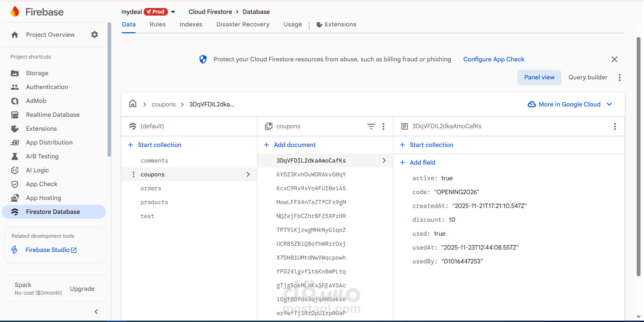
Task: Switch to Query builder view
Action: [x=587, y=77]
